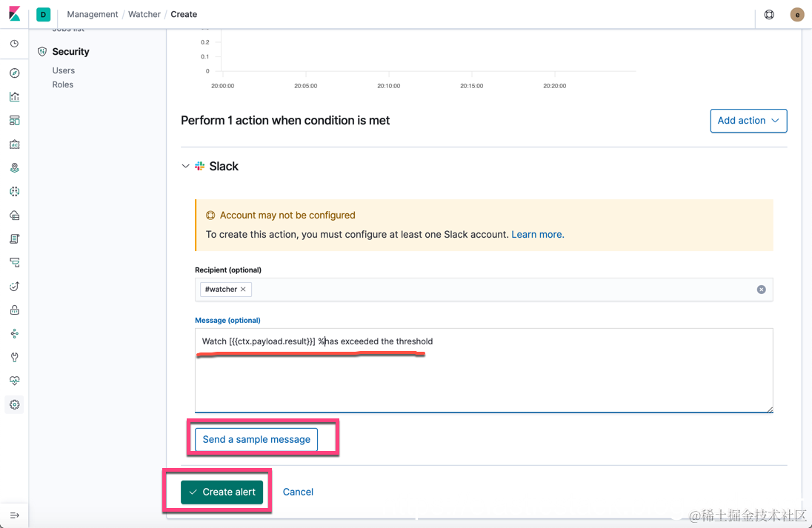
Task: Click the Kibana logo
Action: (x=14, y=14)
